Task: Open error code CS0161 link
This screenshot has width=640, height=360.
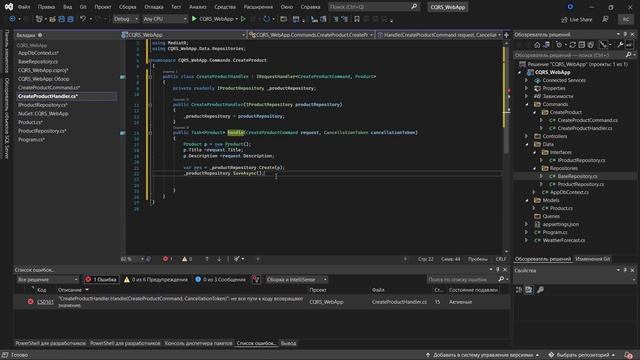Action: pos(45,302)
